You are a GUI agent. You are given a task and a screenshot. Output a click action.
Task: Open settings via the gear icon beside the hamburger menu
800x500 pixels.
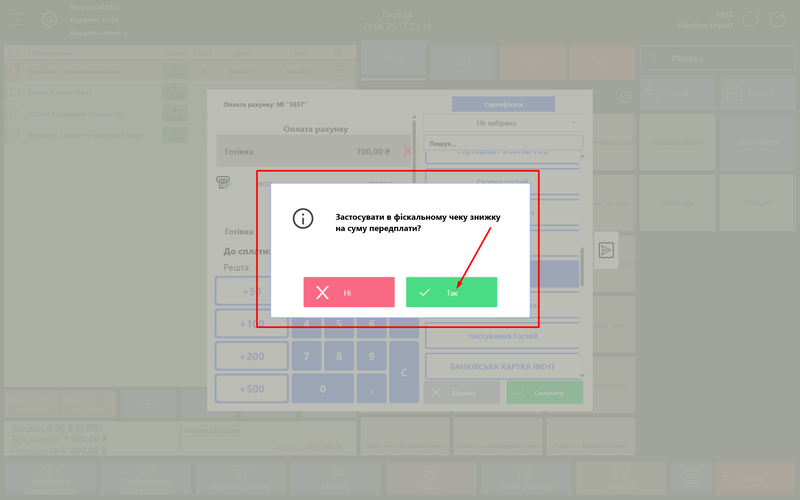click(x=49, y=19)
